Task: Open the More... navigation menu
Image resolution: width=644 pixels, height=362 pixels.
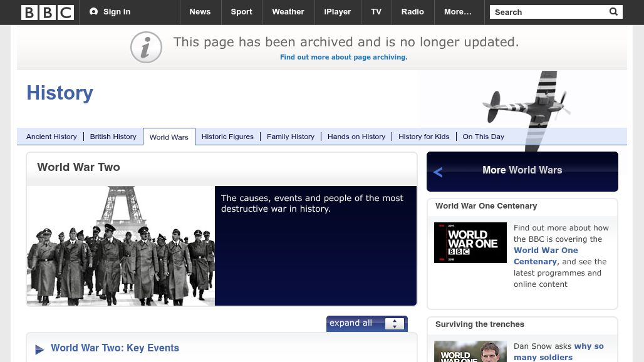Action: click(457, 11)
